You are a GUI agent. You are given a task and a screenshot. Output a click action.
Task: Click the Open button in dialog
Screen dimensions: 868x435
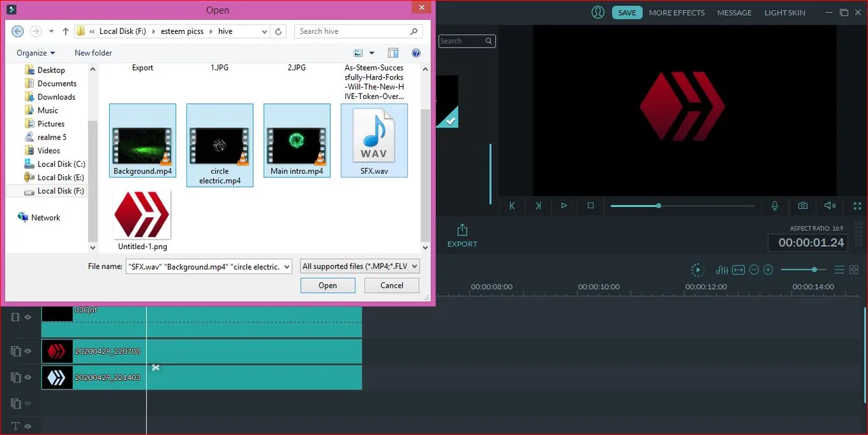point(328,286)
